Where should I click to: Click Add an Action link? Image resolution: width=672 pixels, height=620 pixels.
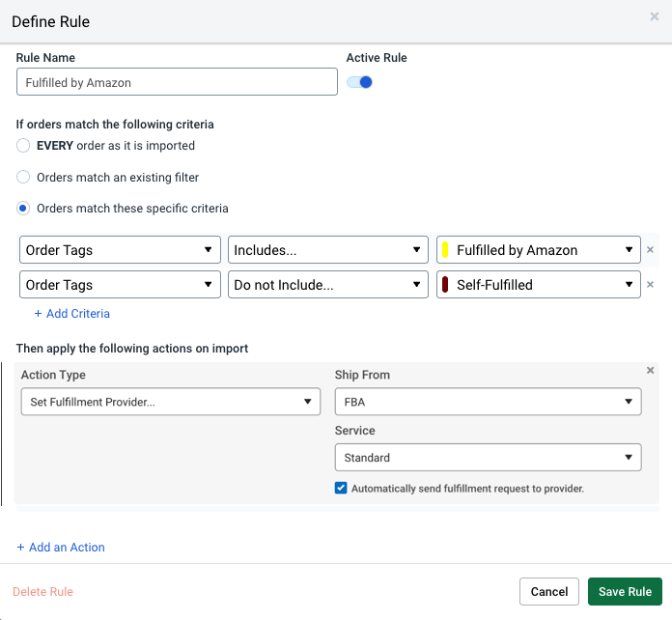pyautogui.click(x=61, y=548)
